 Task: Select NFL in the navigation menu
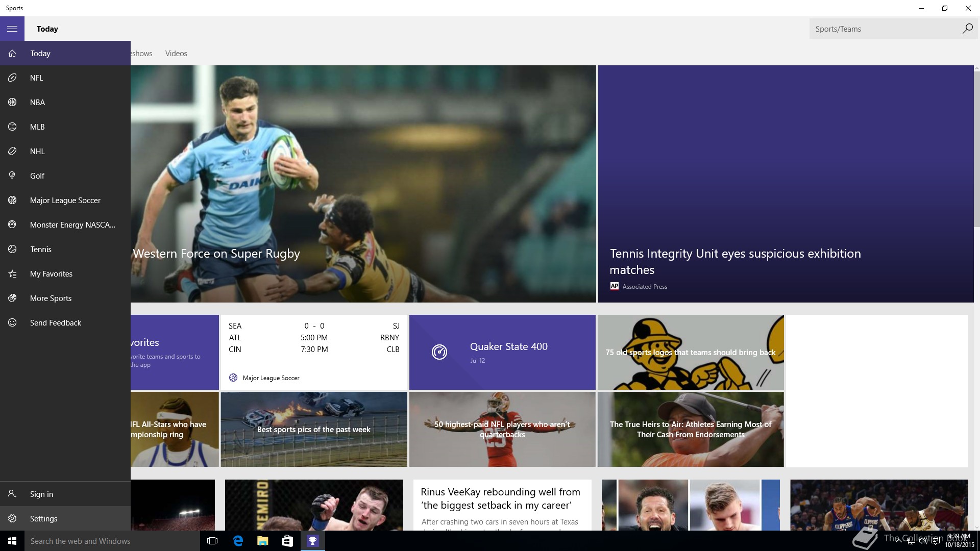(65, 78)
